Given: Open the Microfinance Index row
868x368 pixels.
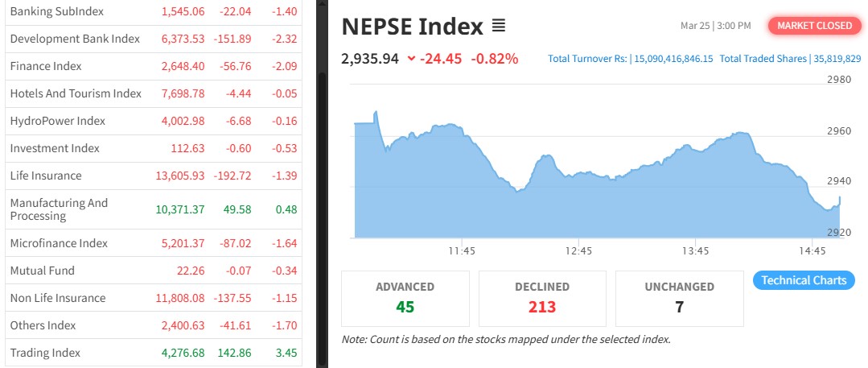Looking at the screenshot, I should pyautogui.click(x=59, y=243).
